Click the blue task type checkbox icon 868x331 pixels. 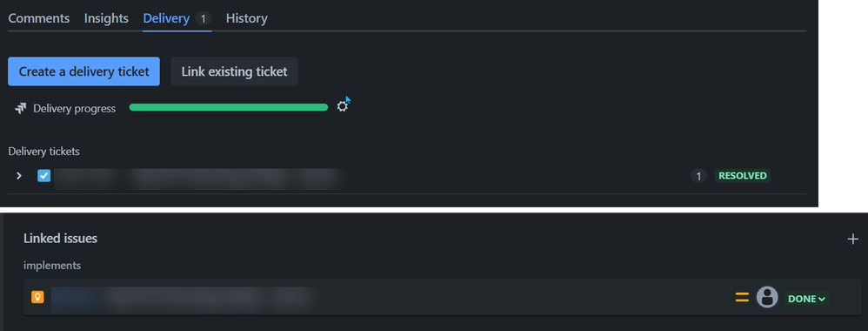pyautogui.click(x=43, y=176)
